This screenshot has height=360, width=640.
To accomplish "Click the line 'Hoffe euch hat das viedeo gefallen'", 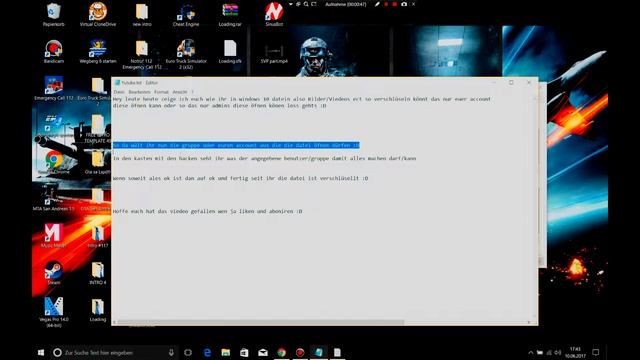I will pos(207,211).
